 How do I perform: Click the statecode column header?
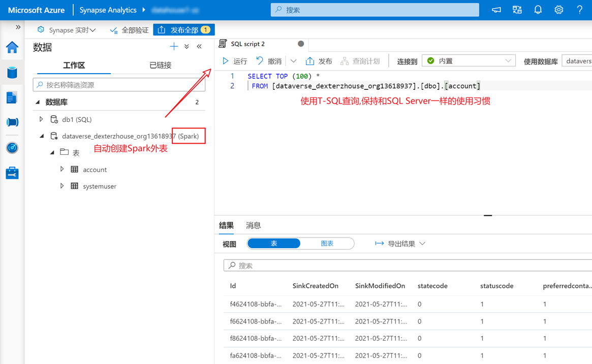[432, 286]
